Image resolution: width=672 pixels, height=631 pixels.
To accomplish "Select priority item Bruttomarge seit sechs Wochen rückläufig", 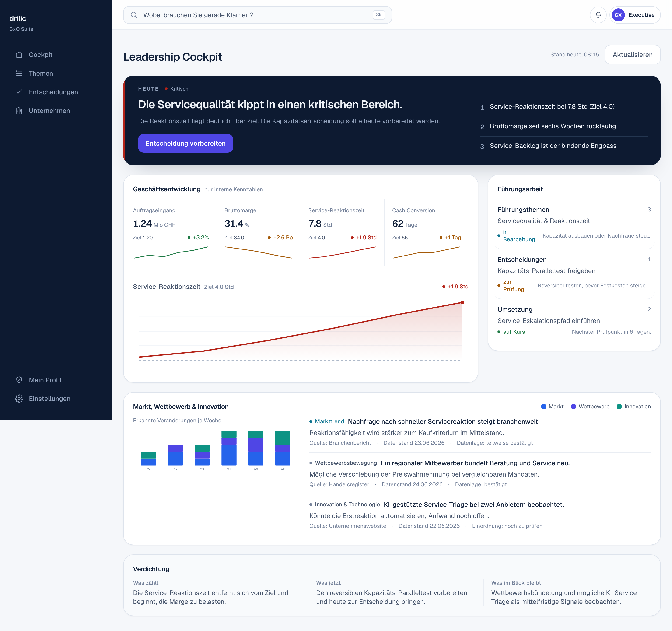I will click(x=563, y=126).
